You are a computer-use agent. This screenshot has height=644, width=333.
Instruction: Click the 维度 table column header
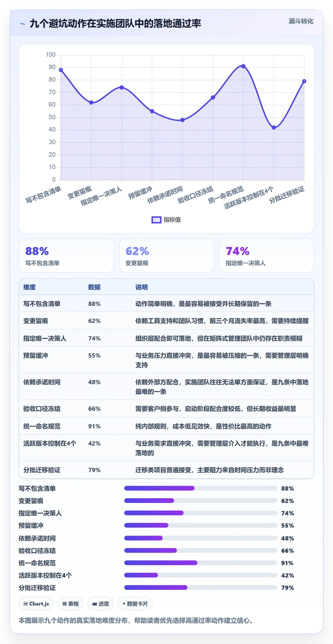pos(29,287)
